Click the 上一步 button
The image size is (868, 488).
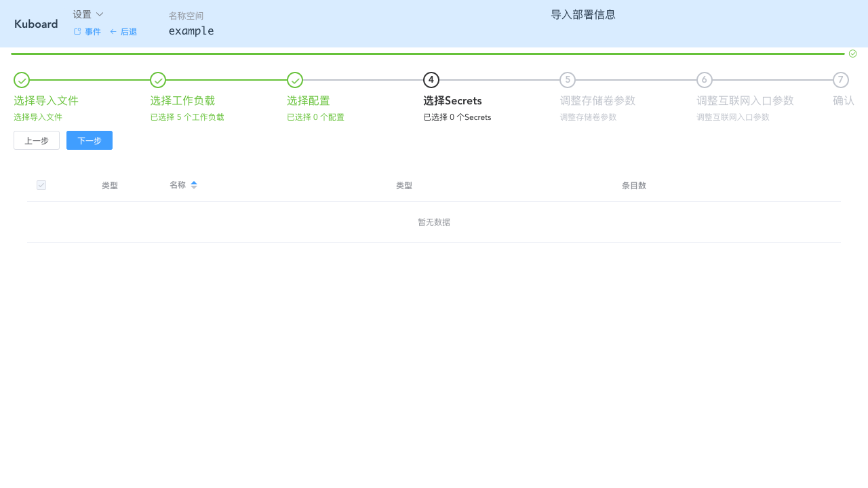click(37, 140)
